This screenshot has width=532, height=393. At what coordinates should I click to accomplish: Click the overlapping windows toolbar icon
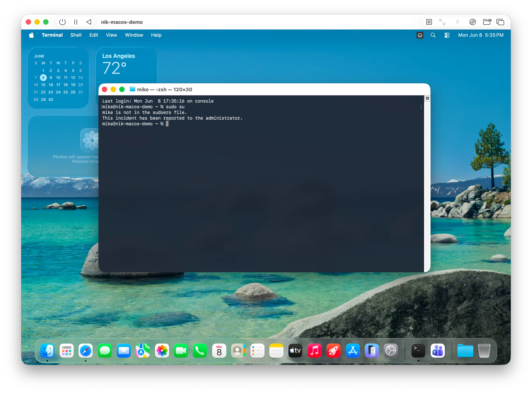point(500,22)
